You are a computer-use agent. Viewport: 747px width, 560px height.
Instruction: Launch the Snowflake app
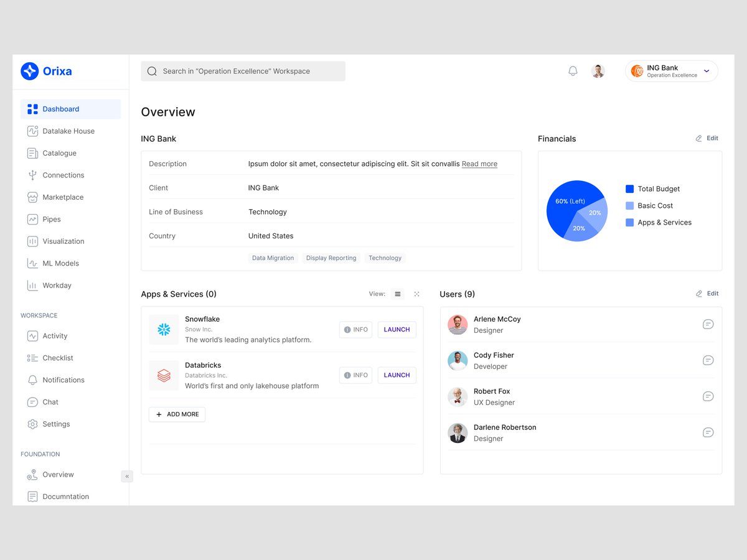click(397, 330)
